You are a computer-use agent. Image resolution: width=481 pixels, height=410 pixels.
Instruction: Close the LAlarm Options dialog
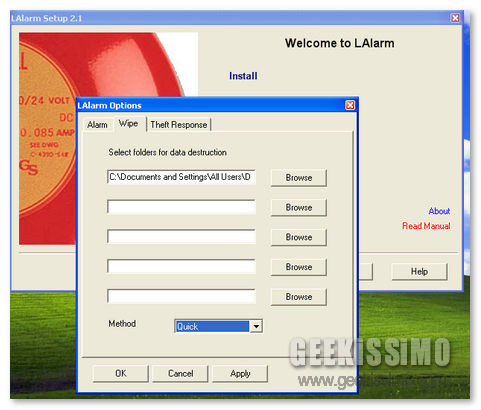[350, 105]
